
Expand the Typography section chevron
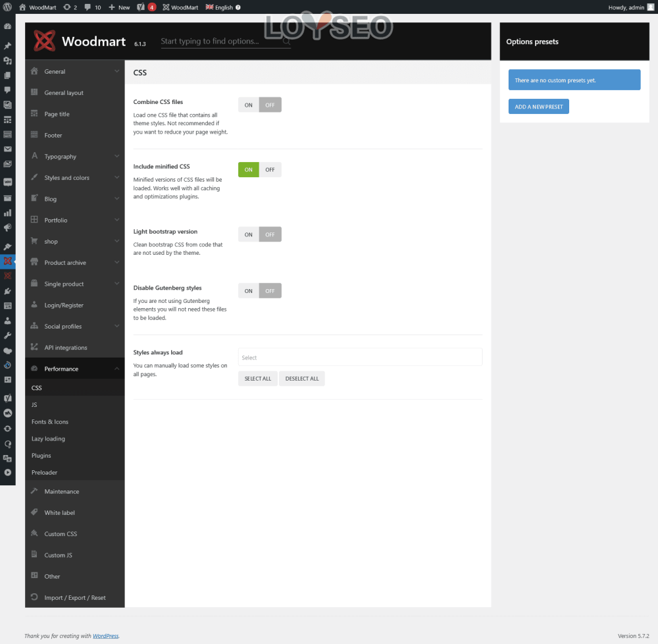click(x=116, y=156)
